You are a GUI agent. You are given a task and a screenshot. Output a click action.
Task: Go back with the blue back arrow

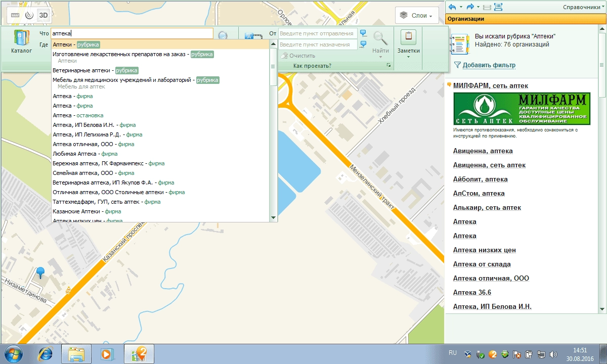click(x=452, y=7)
